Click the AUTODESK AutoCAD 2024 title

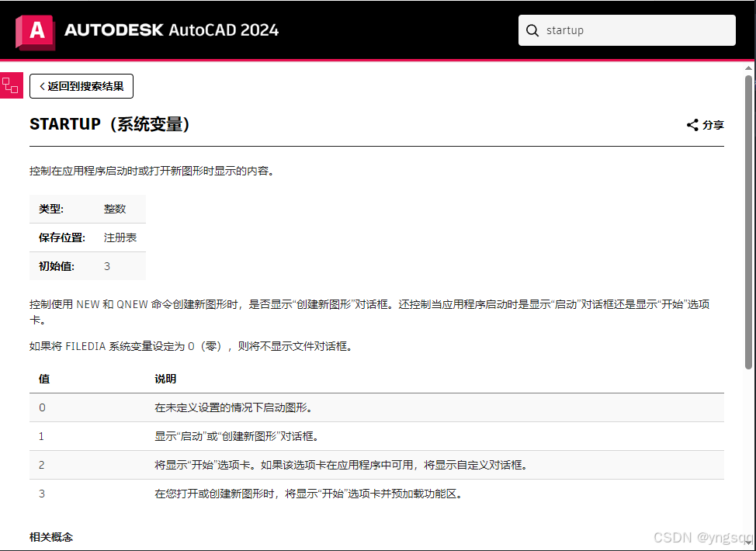coord(172,30)
